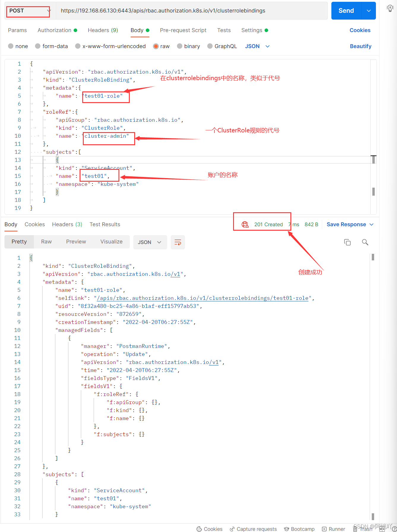This screenshot has height=532, width=397.
Task: Click Beautify to format the body
Action: [x=360, y=46]
